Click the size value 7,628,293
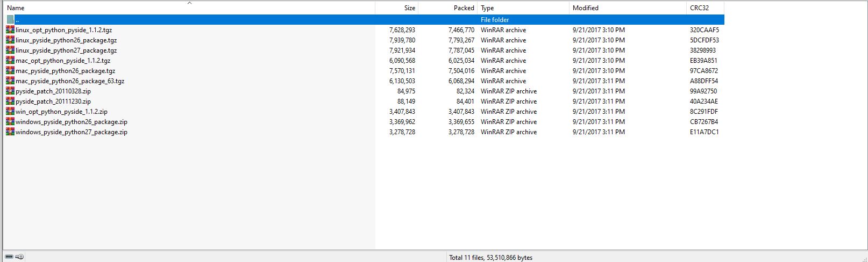The width and height of the screenshot is (868, 262). [x=402, y=30]
